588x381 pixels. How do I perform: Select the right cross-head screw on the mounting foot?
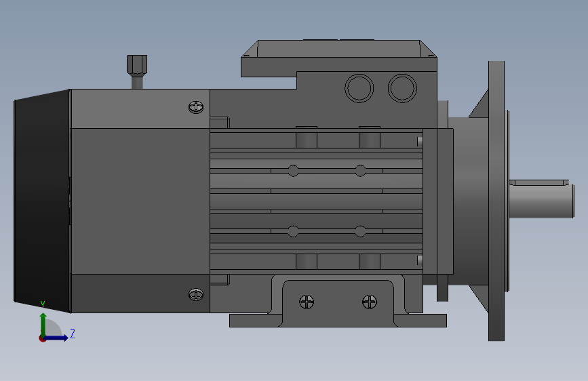[370, 302]
